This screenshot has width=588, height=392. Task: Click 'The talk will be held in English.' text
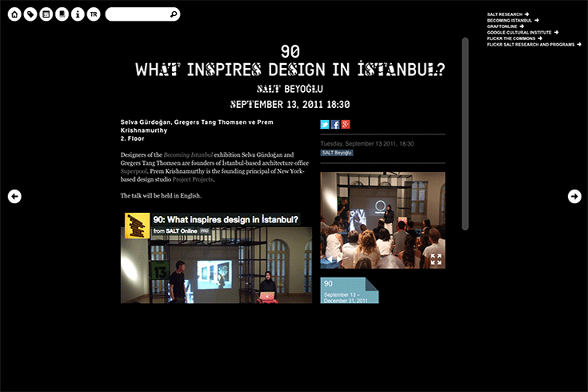click(x=161, y=195)
